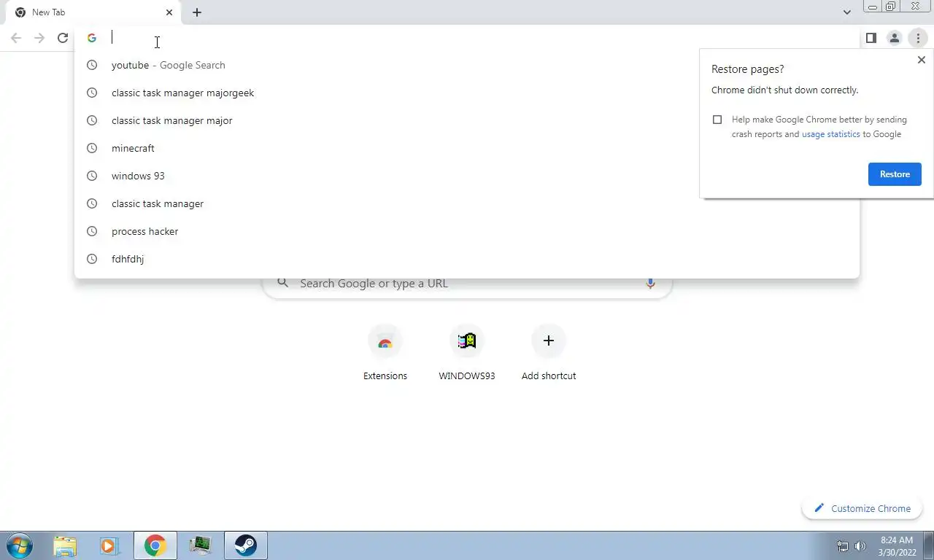Viewport: 934px width, 560px height.
Task: Open Customize Chrome
Action: (x=862, y=508)
